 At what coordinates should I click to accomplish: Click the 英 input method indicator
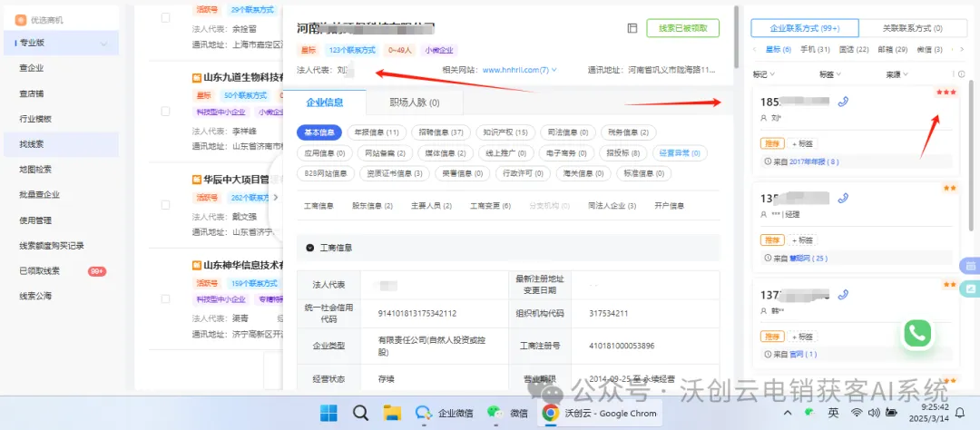point(833,413)
